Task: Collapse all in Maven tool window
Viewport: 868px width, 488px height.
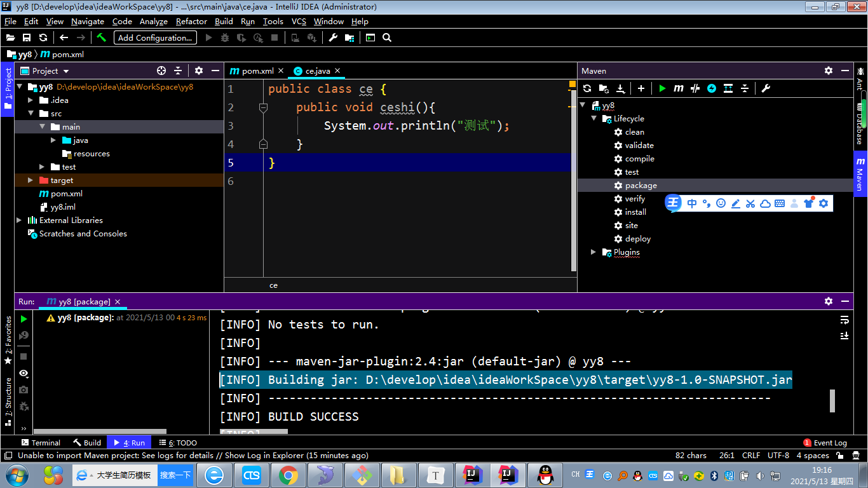Action: pos(745,88)
